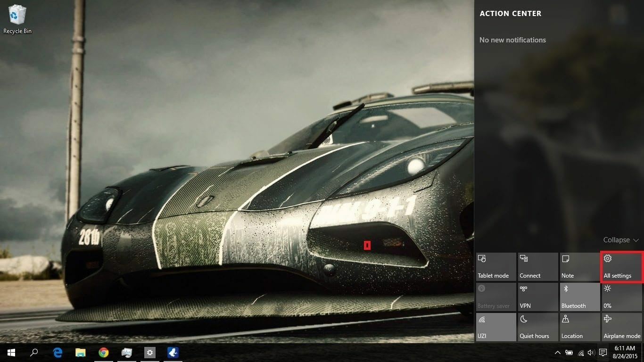Toggle Bluetooth off
This screenshot has height=362, width=644.
point(579,297)
